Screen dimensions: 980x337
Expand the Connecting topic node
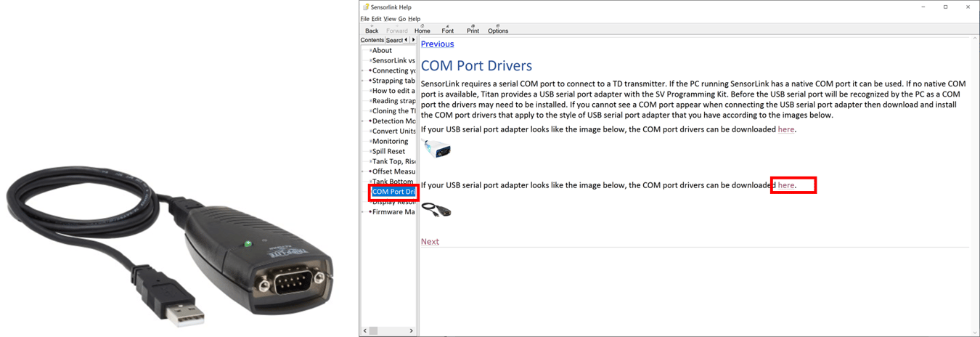pyautogui.click(x=363, y=71)
